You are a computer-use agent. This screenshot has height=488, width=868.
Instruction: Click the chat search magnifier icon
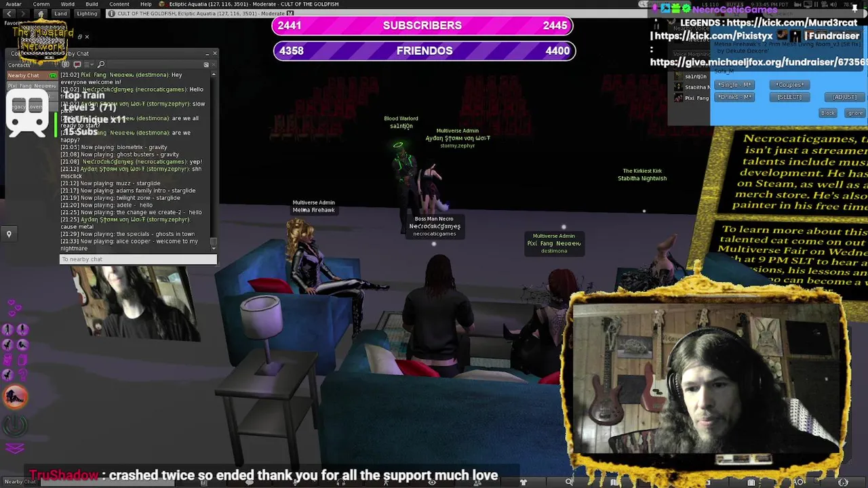(101, 64)
